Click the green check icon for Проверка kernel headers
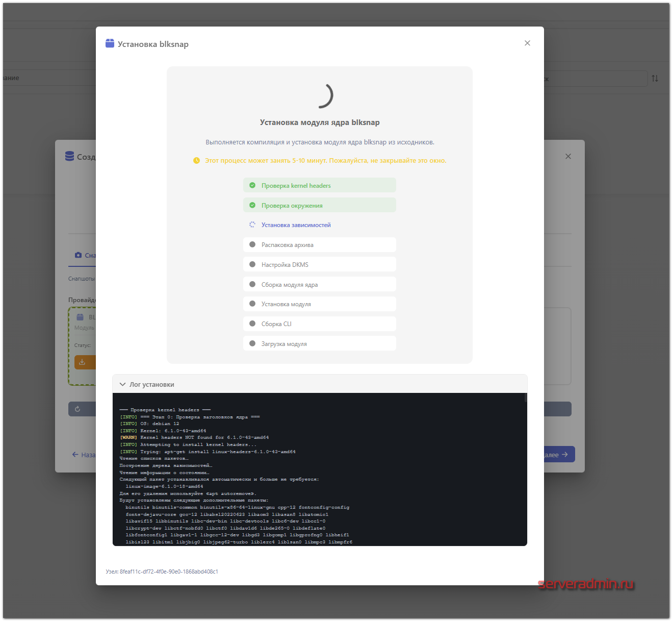 pyautogui.click(x=252, y=185)
